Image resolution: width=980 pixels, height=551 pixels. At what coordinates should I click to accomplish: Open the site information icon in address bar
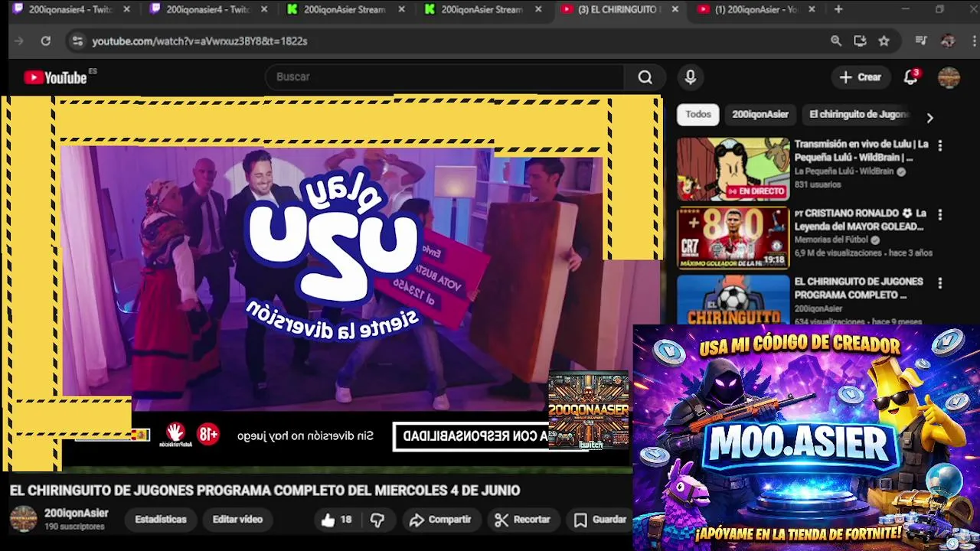point(77,41)
